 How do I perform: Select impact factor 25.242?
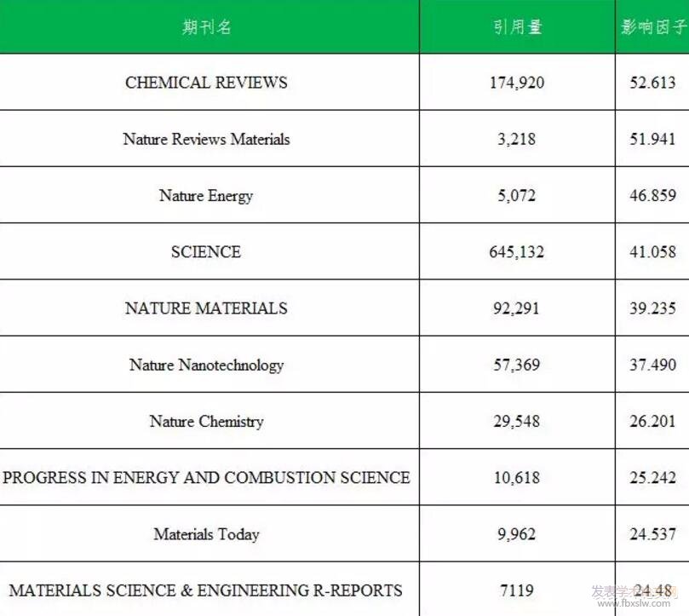click(652, 477)
